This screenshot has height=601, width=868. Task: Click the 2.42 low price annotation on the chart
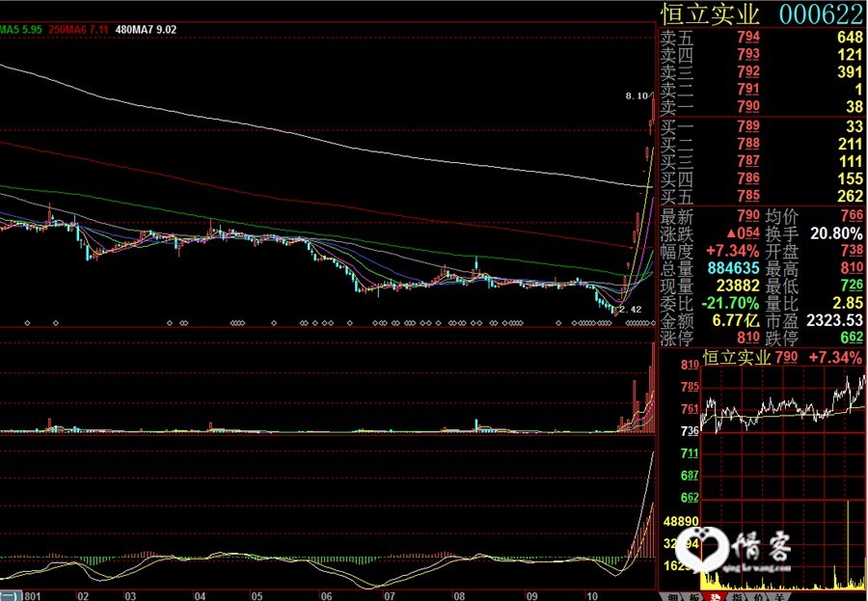(x=630, y=310)
